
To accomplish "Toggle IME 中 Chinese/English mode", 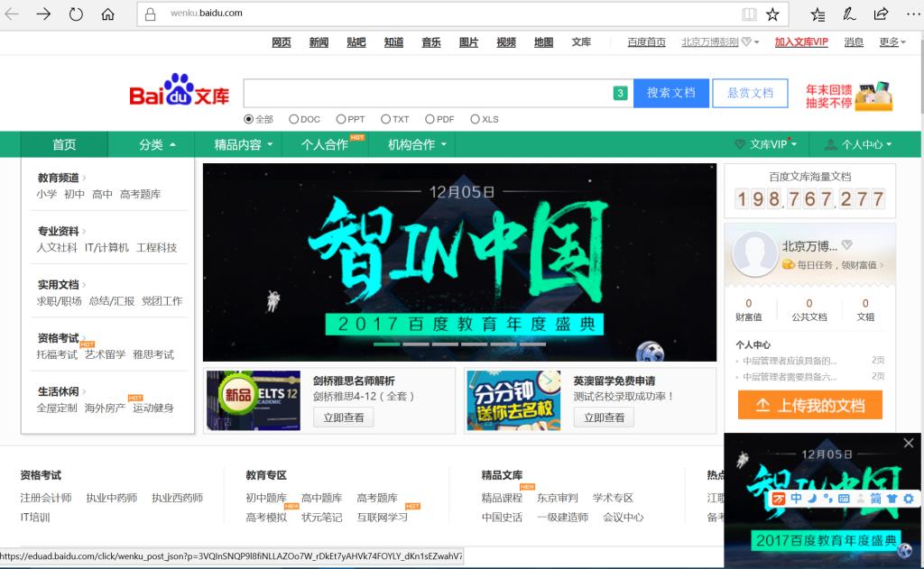I will pyautogui.click(x=796, y=499).
